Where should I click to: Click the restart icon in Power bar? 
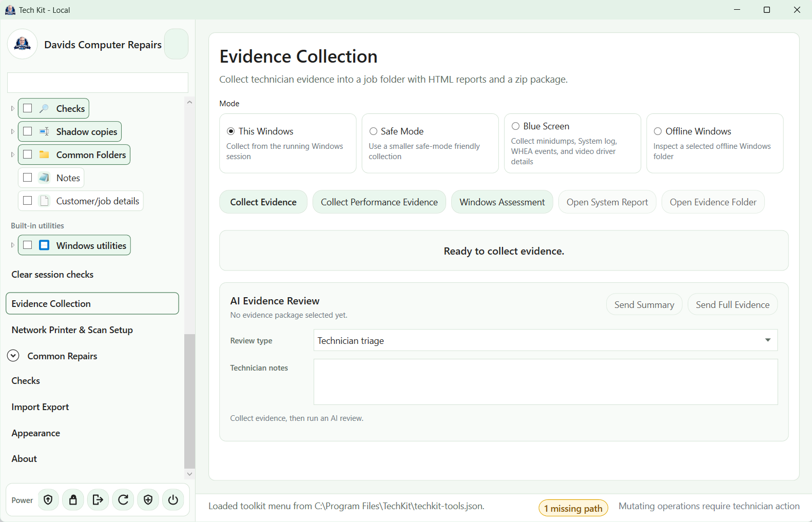(123, 500)
